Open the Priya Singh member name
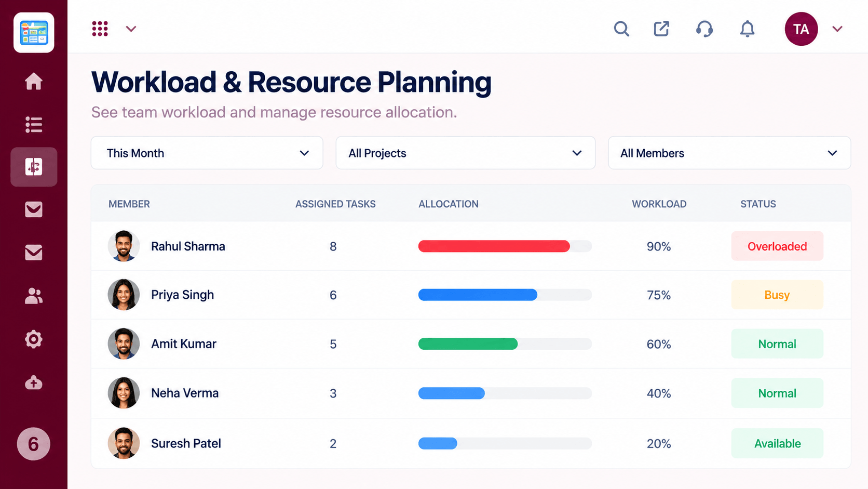The width and height of the screenshot is (868, 489). tap(182, 295)
